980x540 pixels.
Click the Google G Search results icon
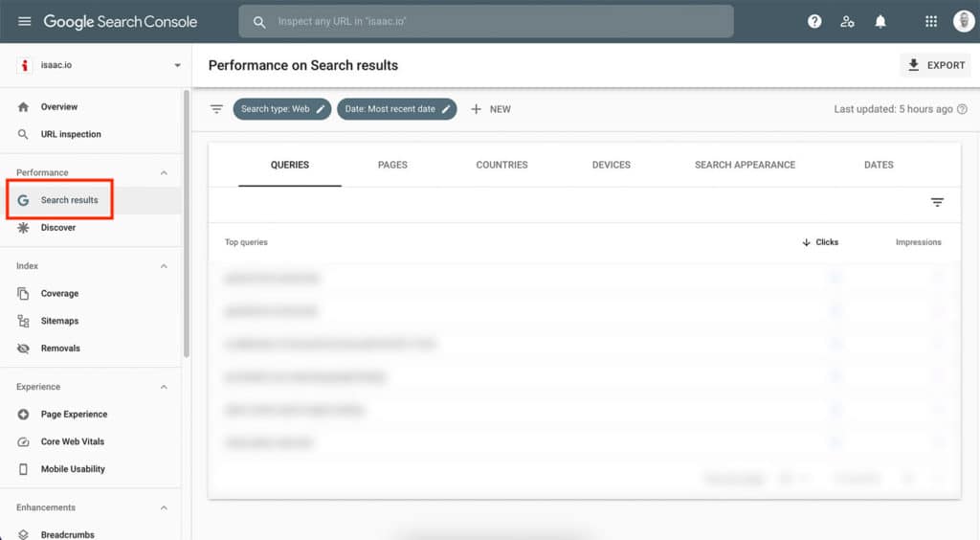(x=23, y=200)
